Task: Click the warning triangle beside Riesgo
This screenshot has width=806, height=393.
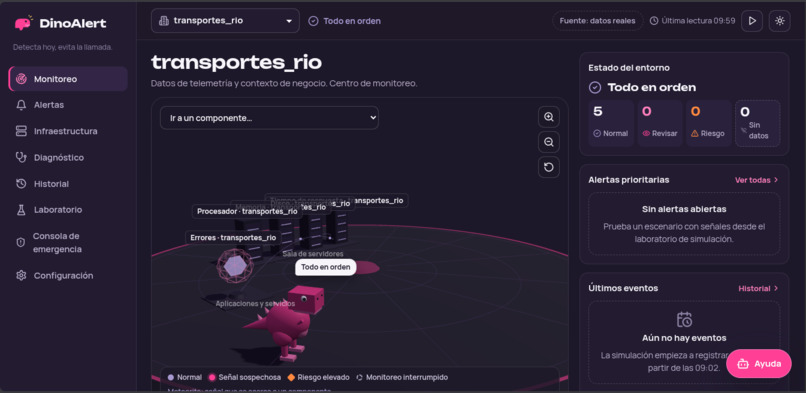Action: pyautogui.click(x=695, y=134)
